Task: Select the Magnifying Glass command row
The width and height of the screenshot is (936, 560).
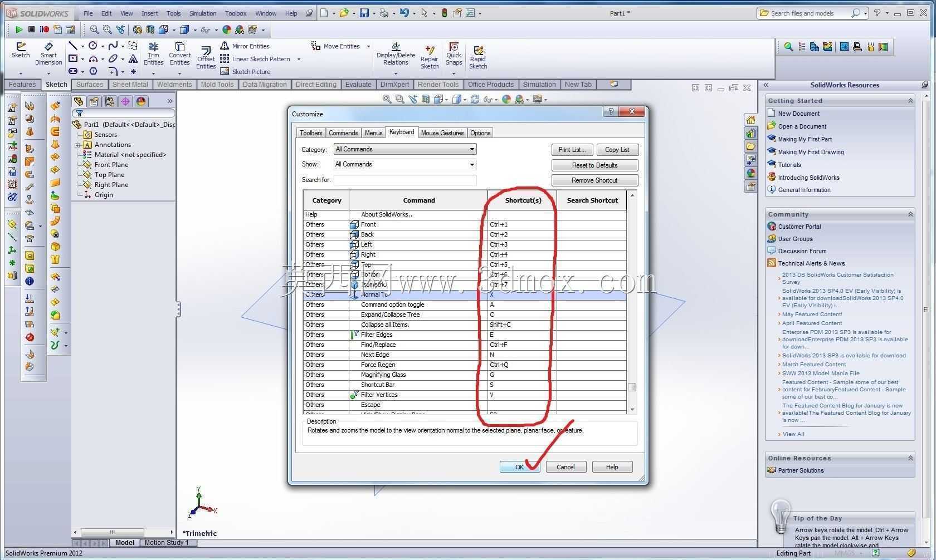Action: [x=465, y=375]
